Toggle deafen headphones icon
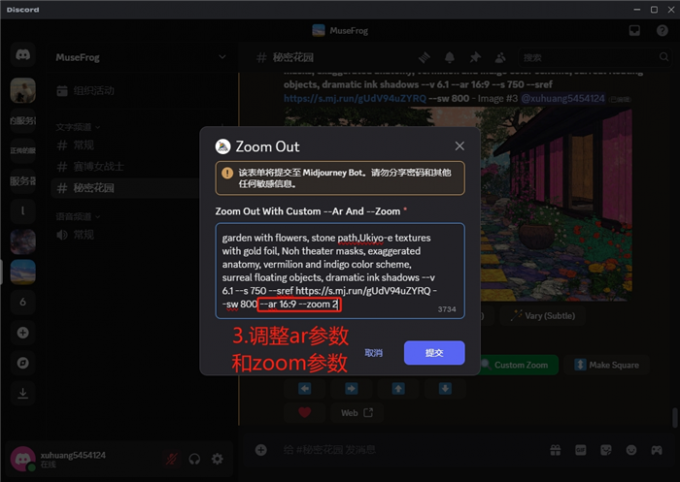The width and height of the screenshot is (680, 482). click(x=194, y=459)
